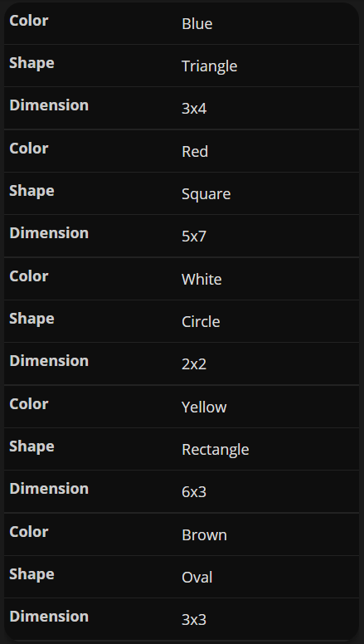The height and width of the screenshot is (644, 364).
Task: Select the Triangle shape value
Action: tap(209, 66)
